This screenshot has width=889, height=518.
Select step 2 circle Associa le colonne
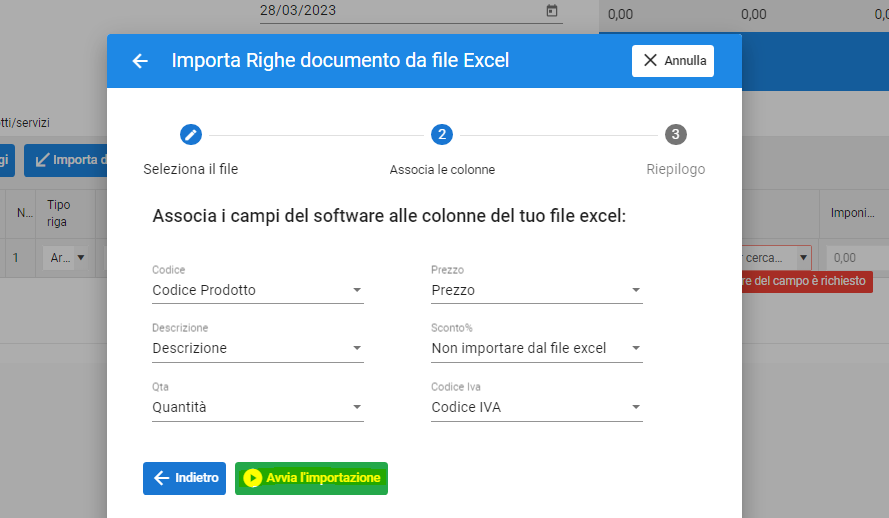(x=442, y=134)
